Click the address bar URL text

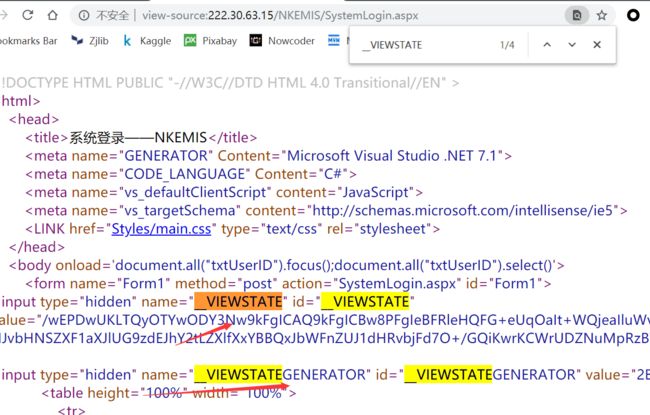click(x=280, y=16)
